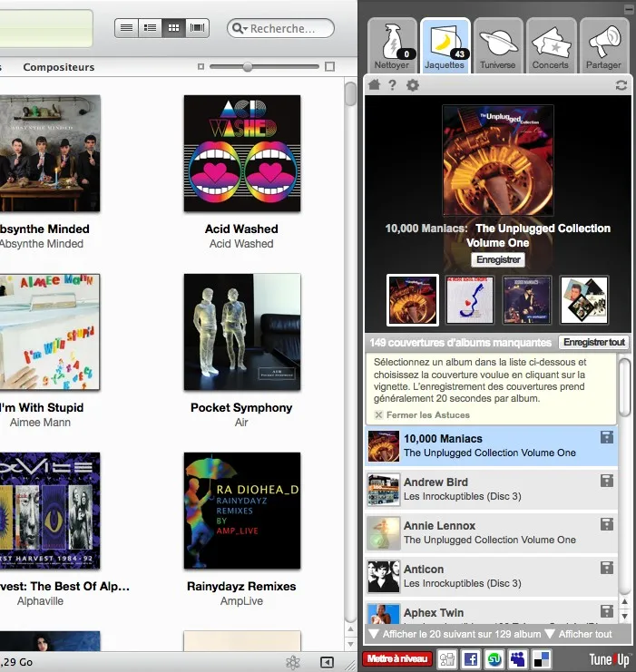Click Digg icon in TuneUp footer
Viewport: 636px width, 672px height.
point(447,658)
